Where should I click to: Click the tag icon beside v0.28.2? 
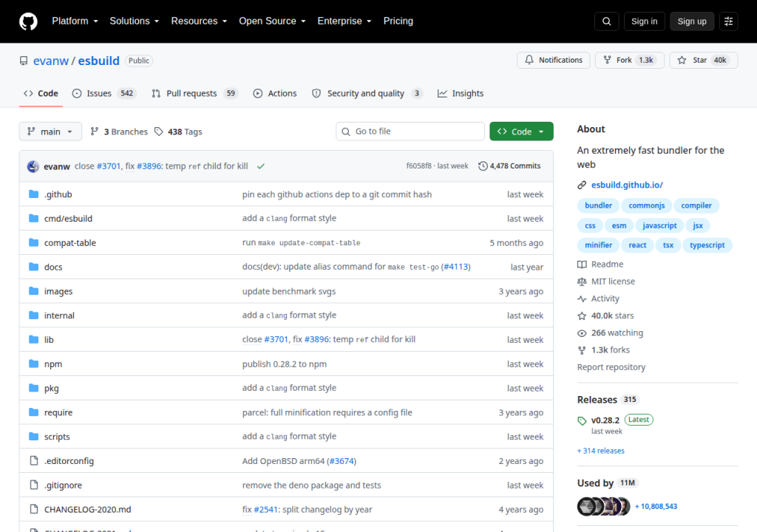[x=582, y=420]
